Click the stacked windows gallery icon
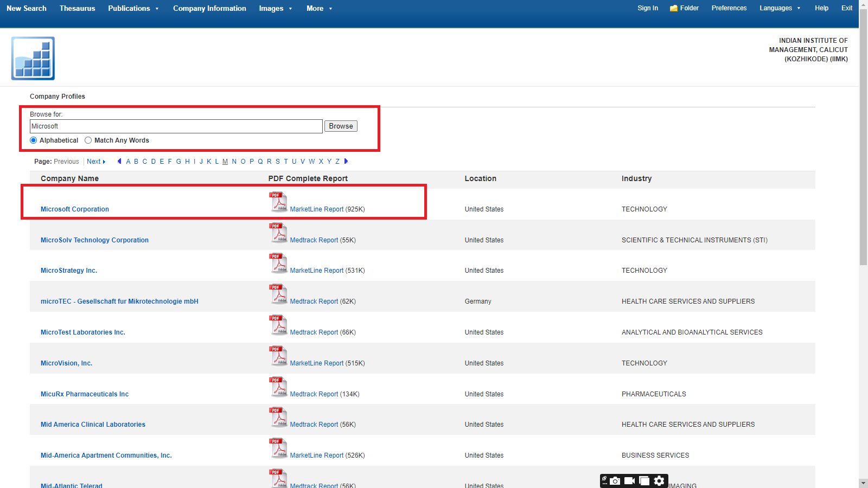This screenshot has height=488, width=868. 644,481
